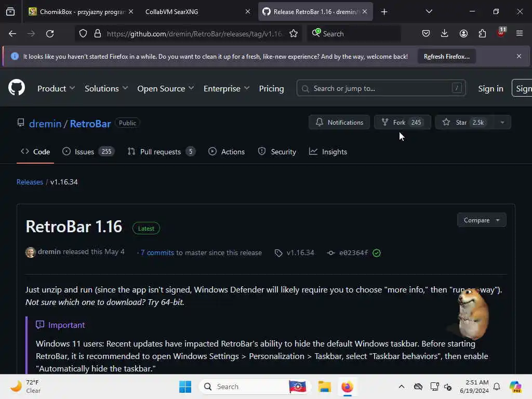
Task: Expand the Enterprise menu
Action: click(x=227, y=88)
